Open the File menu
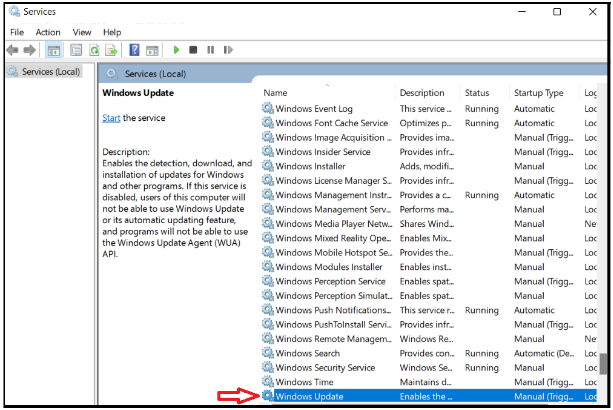Image resolution: width=613 pixels, height=410 pixels. pos(17,32)
